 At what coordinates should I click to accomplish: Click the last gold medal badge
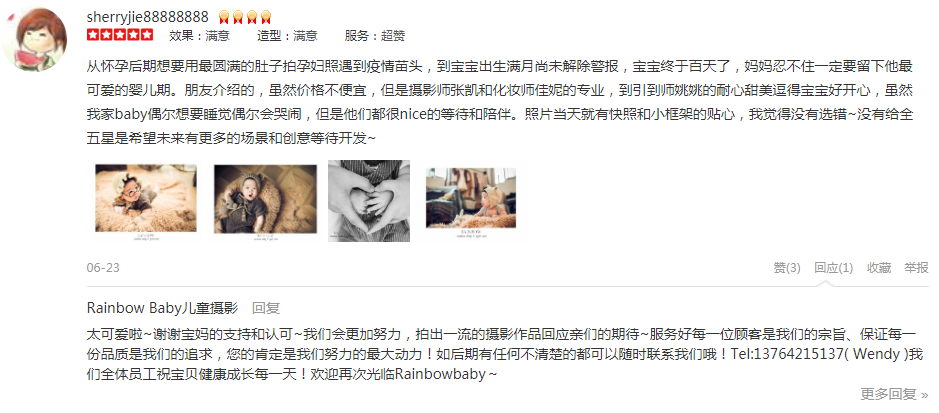click(266, 17)
